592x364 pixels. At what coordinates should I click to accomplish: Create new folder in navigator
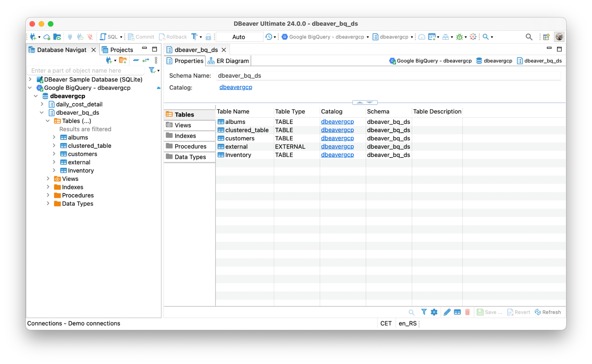(123, 60)
